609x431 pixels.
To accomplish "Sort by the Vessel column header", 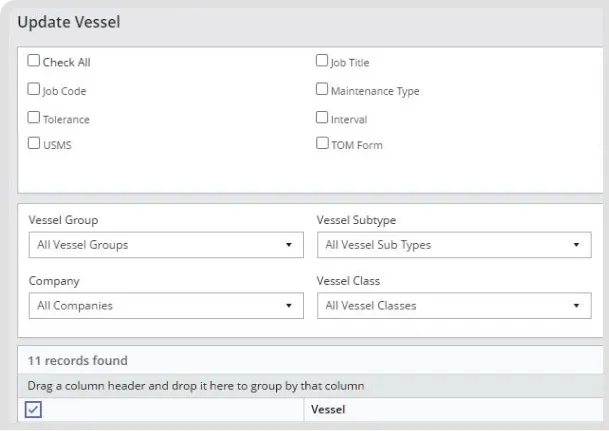I will tap(329, 409).
